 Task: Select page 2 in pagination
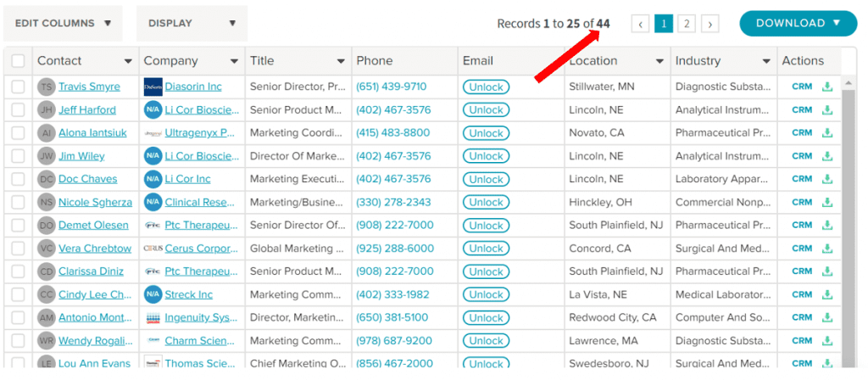click(x=687, y=24)
